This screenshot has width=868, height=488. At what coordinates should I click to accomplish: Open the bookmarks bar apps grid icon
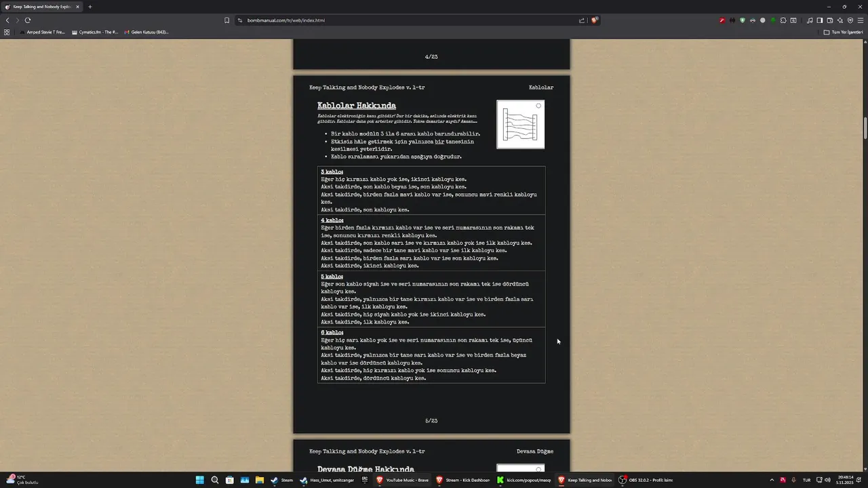point(7,32)
